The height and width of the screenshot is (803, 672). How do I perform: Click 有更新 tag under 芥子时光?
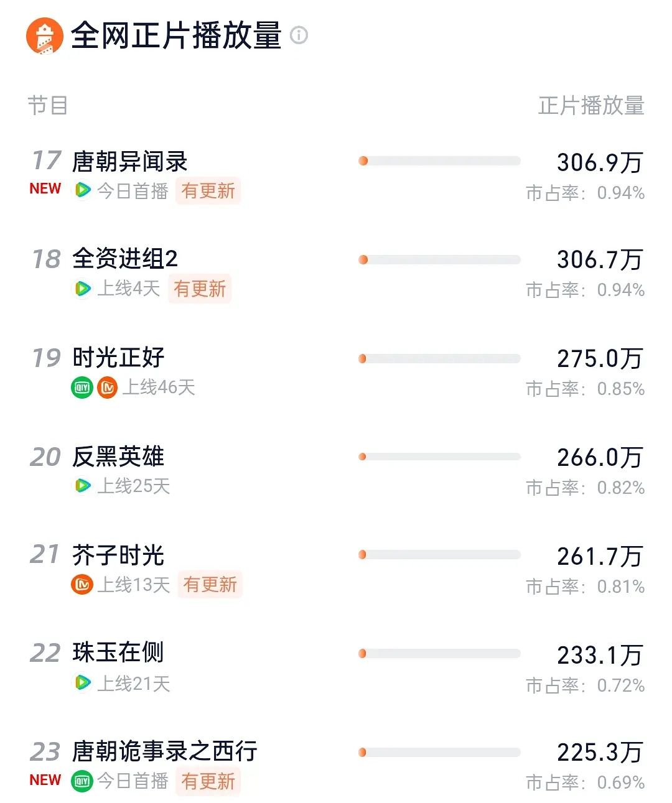tap(210, 585)
